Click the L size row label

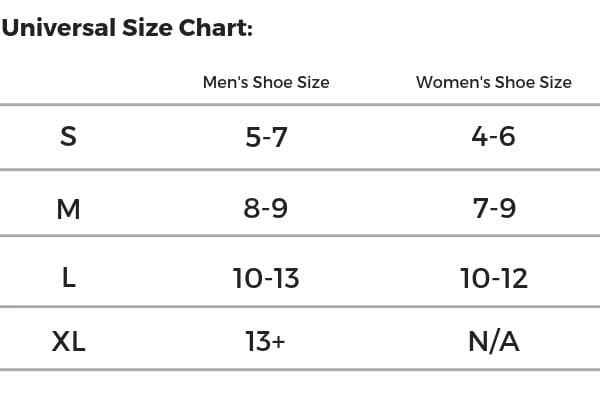click(68, 278)
